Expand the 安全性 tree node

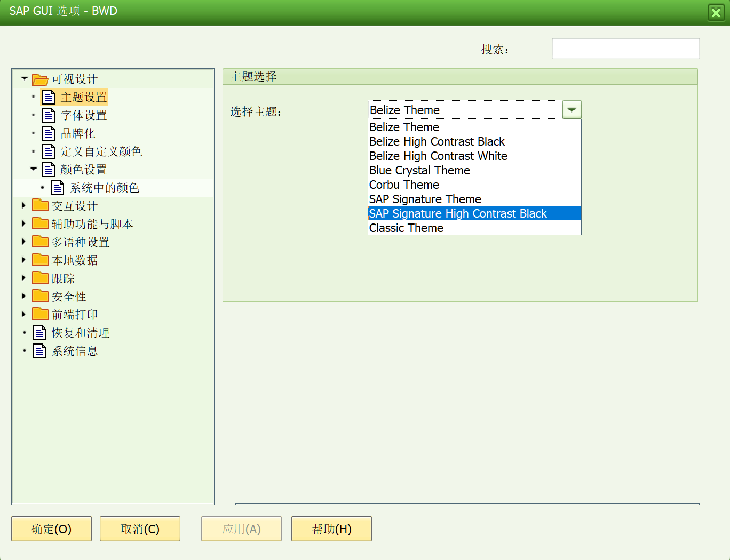[25, 295]
